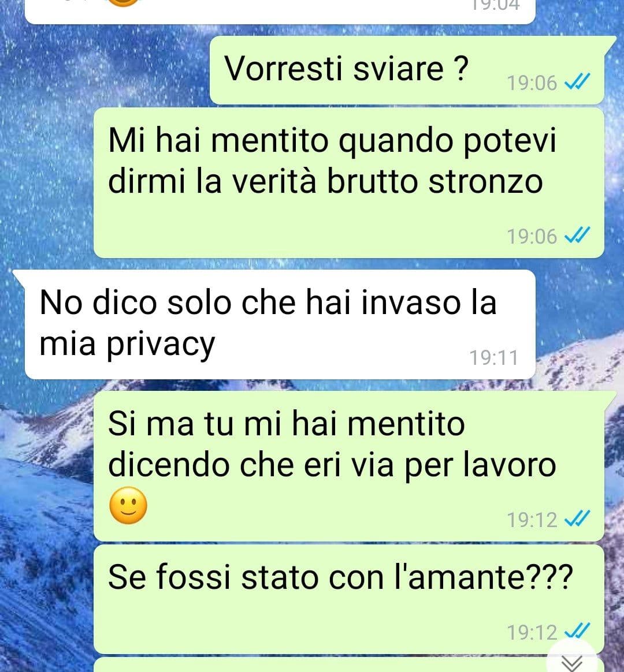Viewport: 624px width, 672px height.
Task: Tap the scroll-to-bottom double chevron button
Action: click(572, 660)
